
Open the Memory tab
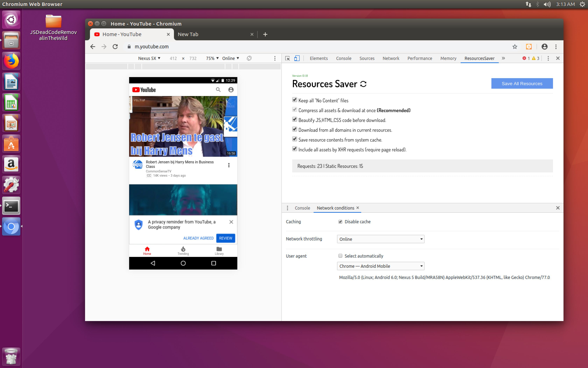coord(448,58)
